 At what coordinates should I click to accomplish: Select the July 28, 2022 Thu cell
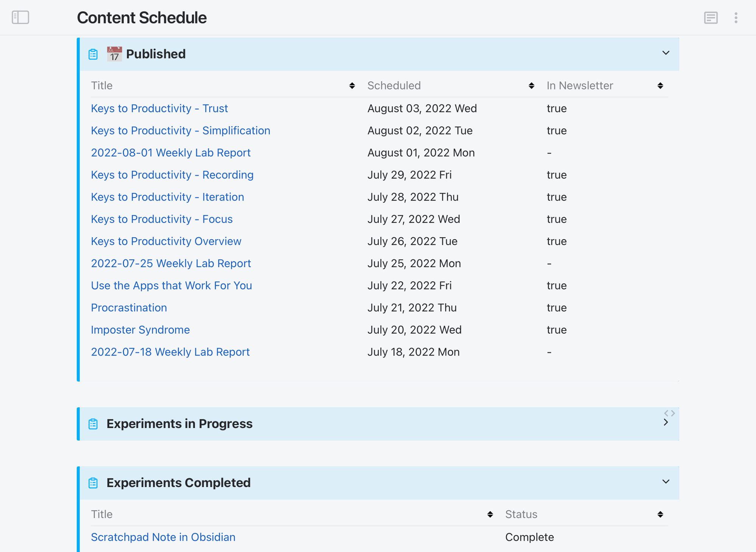pyautogui.click(x=413, y=197)
